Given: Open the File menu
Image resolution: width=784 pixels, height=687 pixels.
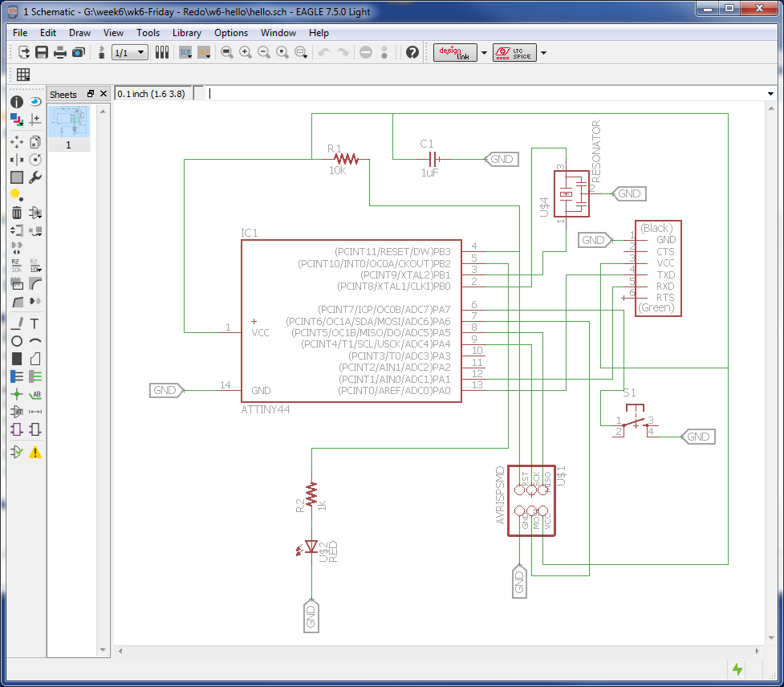Looking at the screenshot, I should tap(20, 32).
